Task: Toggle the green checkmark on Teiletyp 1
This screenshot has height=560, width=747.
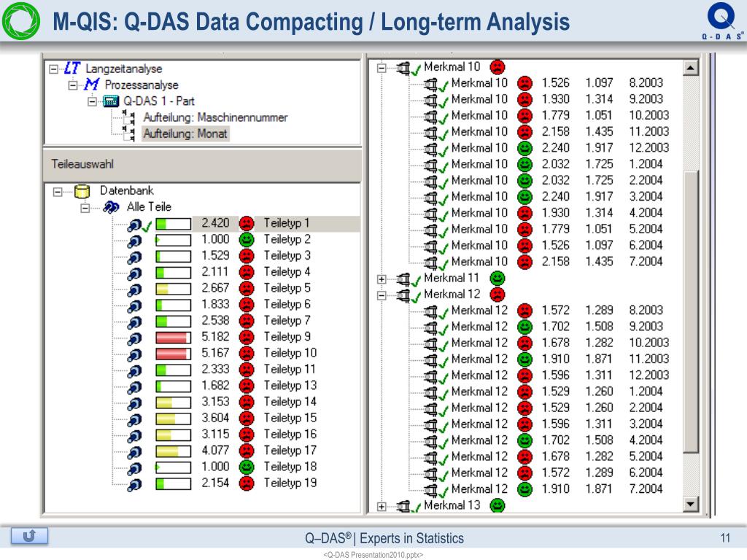Action: tap(147, 226)
